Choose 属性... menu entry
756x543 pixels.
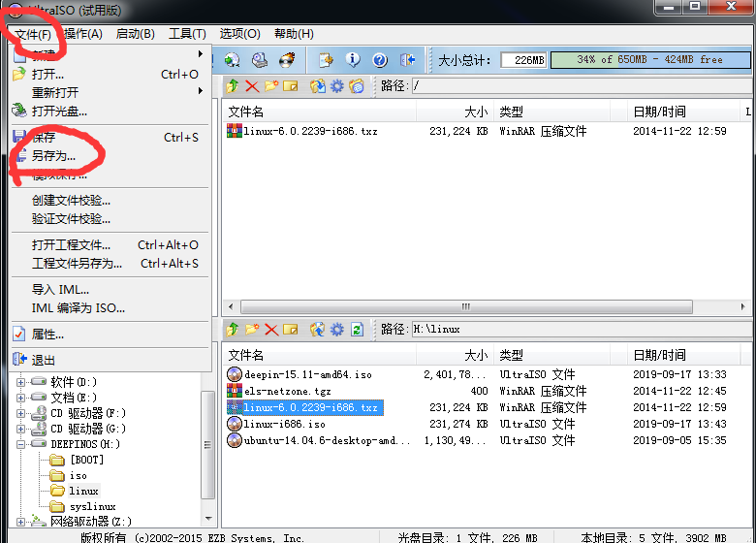point(110,335)
